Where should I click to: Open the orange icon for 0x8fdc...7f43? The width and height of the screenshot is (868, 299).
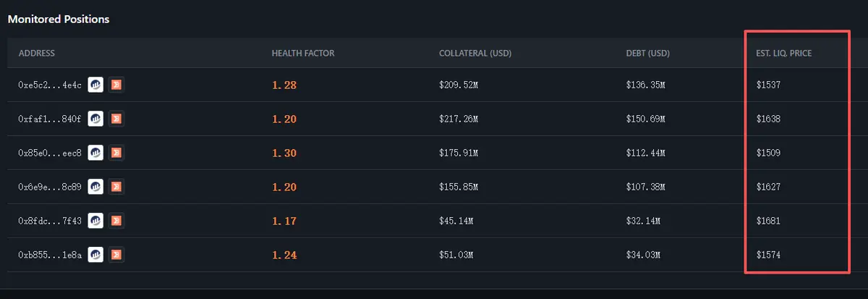[116, 221]
